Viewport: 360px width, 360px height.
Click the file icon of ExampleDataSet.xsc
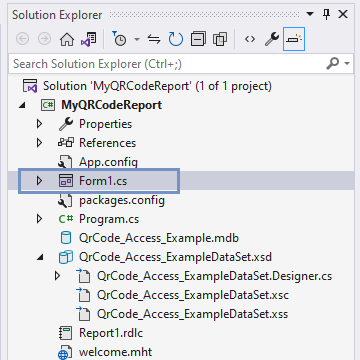click(83, 295)
